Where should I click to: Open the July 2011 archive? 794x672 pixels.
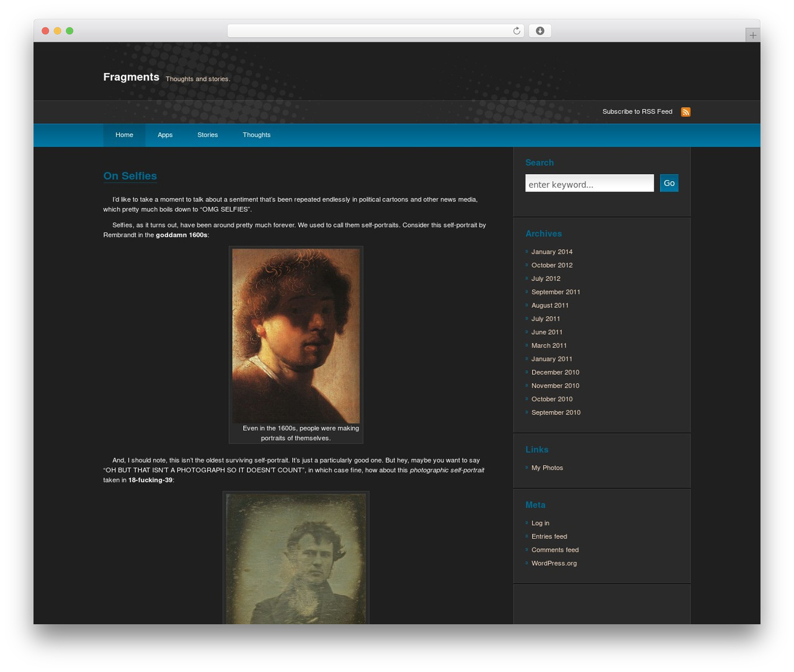(x=546, y=319)
